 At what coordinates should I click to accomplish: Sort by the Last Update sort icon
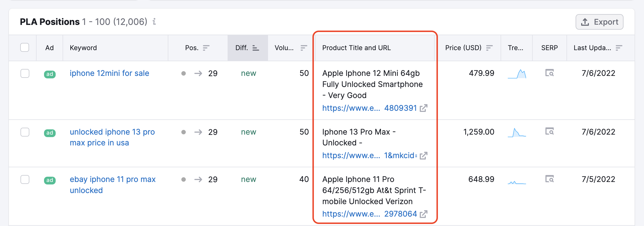[619, 48]
